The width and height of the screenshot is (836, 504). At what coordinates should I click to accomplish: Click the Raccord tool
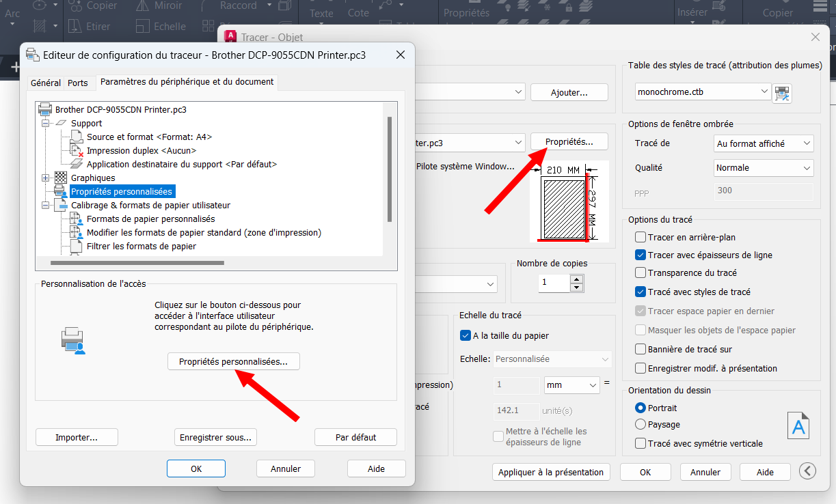(x=238, y=7)
